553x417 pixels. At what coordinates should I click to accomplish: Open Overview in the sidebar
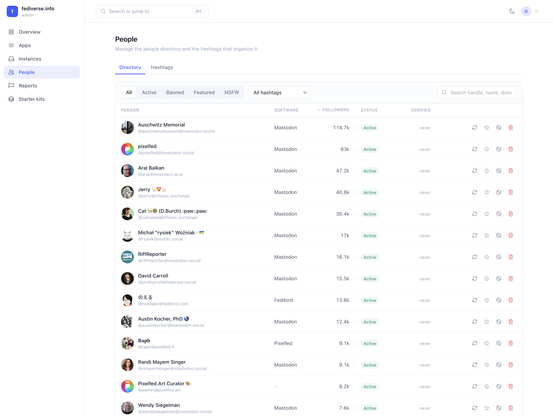click(x=42, y=32)
